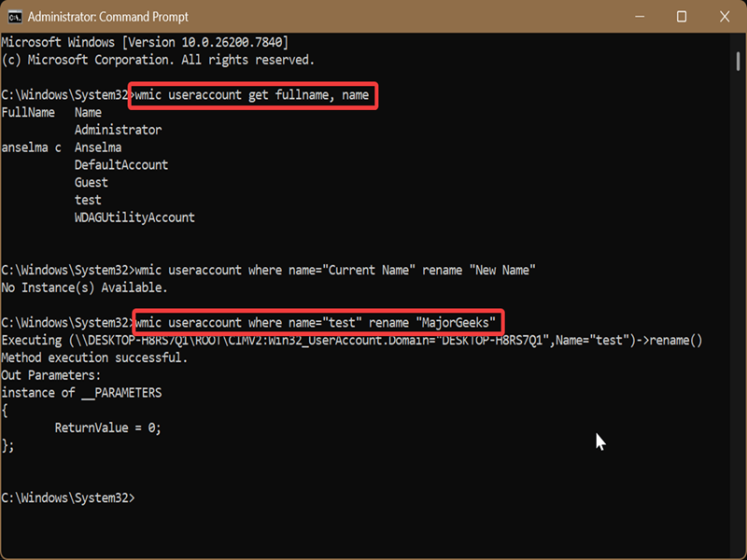Click the 'ReturnValue = 0;' line
The height and width of the screenshot is (560, 747).
pyautogui.click(x=108, y=428)
